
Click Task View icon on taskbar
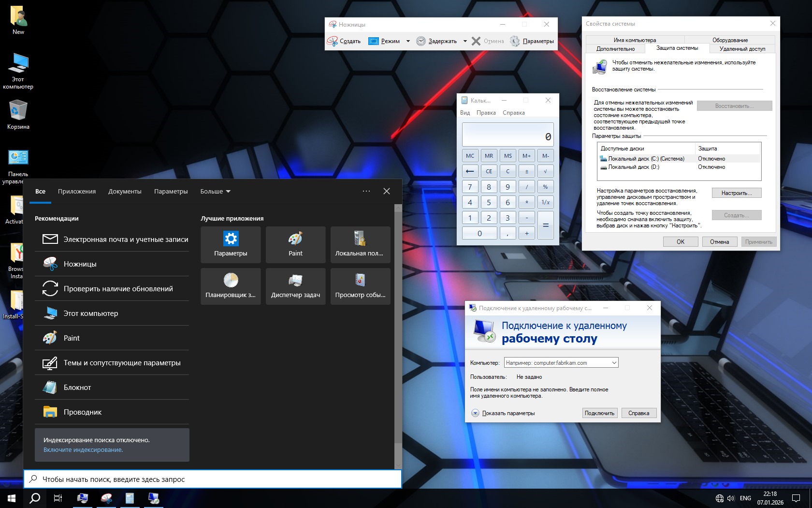(x=58, y=498)
